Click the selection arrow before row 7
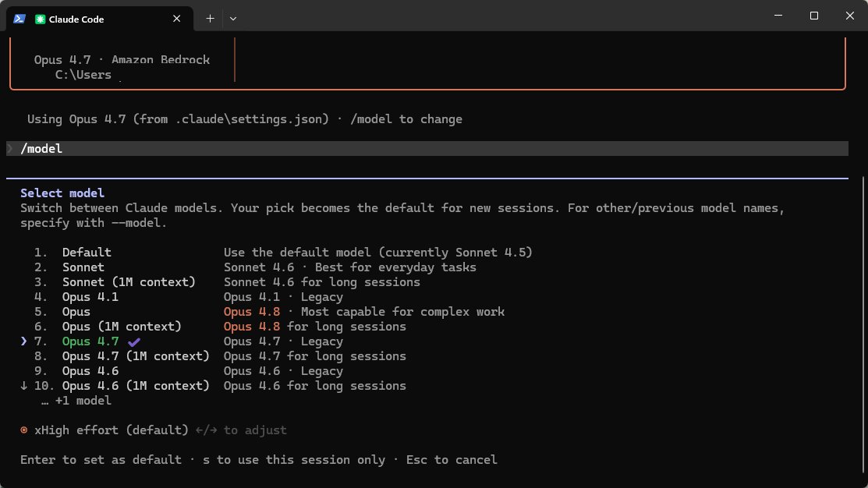Image resolution: width=868 pixels, height=488 pixels. pos(23,341)
